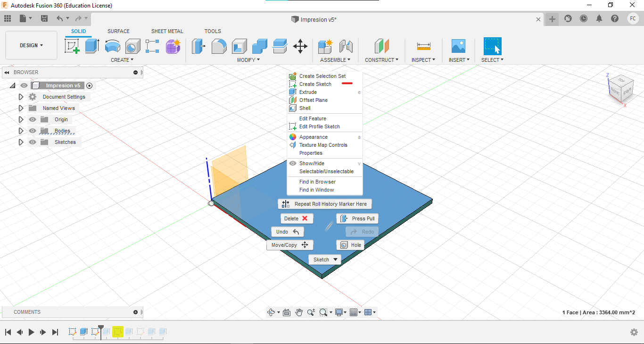The width and height of the screenshot is (644, 344).
Task: Select the Move/Copy cross-arrow toolbar icon
Action: tap(300, 46)
